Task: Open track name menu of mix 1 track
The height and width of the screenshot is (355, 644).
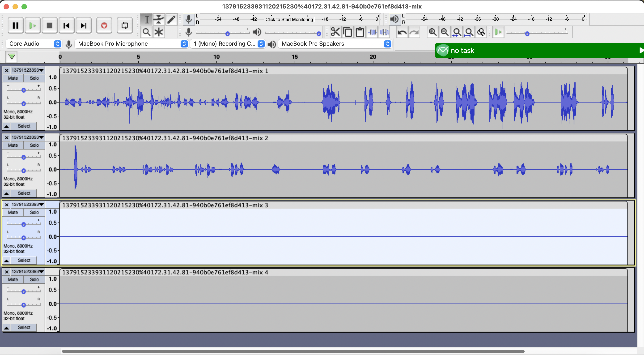Action: point(28,70)
